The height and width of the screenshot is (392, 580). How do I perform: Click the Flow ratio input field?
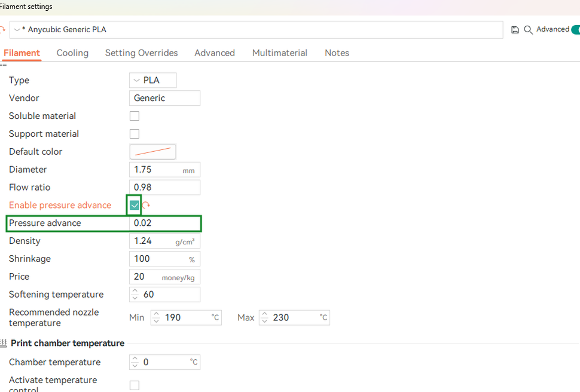(164, 188)
